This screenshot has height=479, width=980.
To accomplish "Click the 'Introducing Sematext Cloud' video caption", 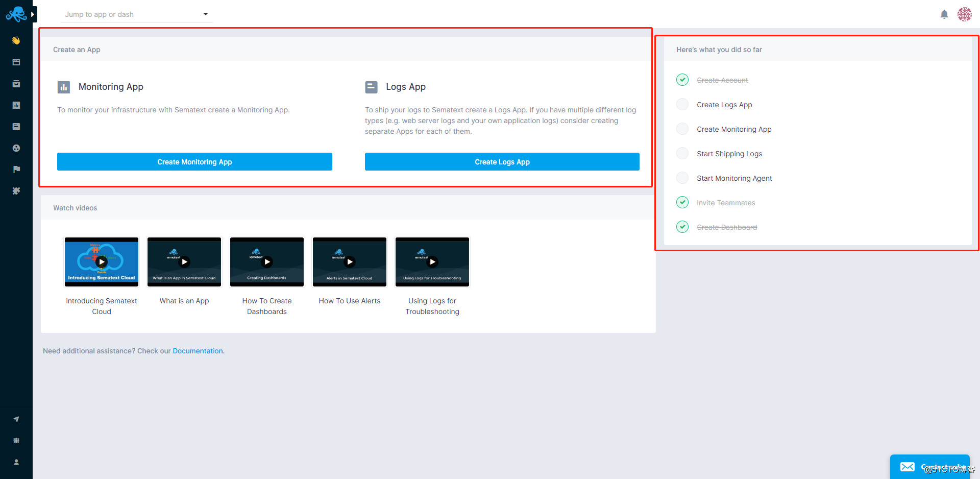I will [102, 306].
